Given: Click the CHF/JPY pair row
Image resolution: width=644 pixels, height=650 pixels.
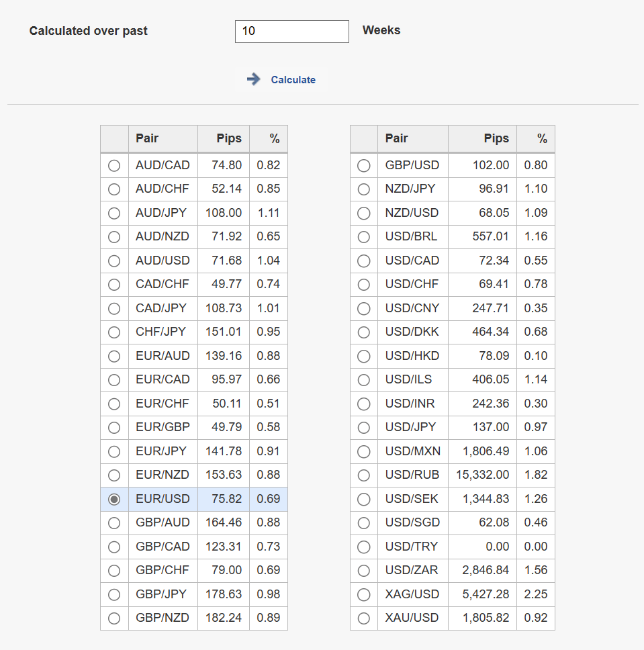Looking at the screenshot, I should (x=194, y=332).
